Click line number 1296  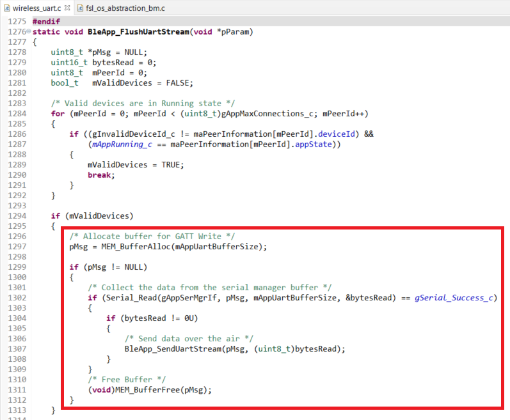(17, 237)
